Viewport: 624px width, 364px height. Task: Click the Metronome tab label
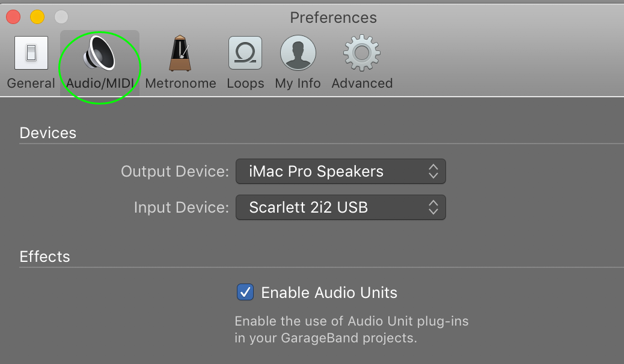click(x=180, y=83)
